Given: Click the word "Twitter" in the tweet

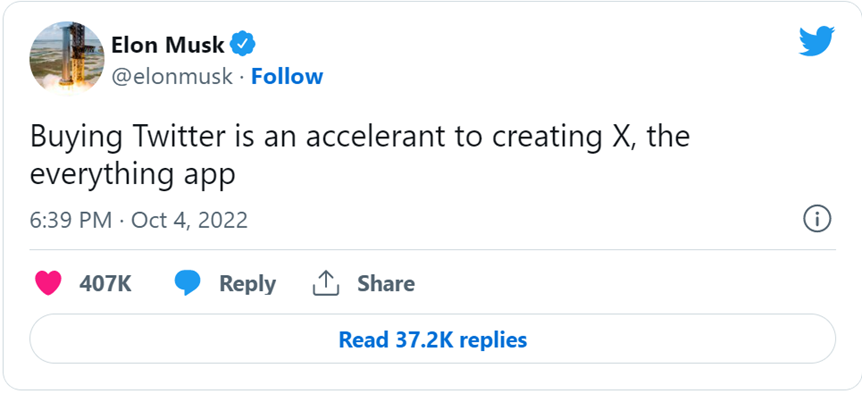Looking at the screenshot, I should (x=165, y=137).
